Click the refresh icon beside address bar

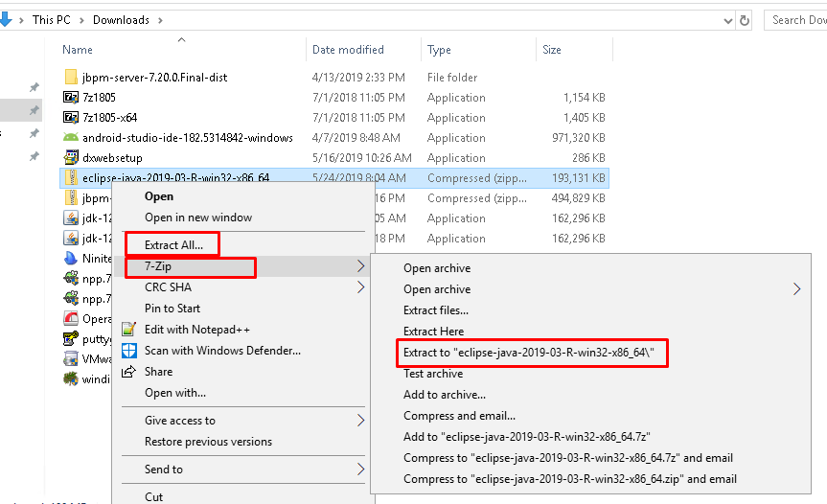tap(745, 20)
